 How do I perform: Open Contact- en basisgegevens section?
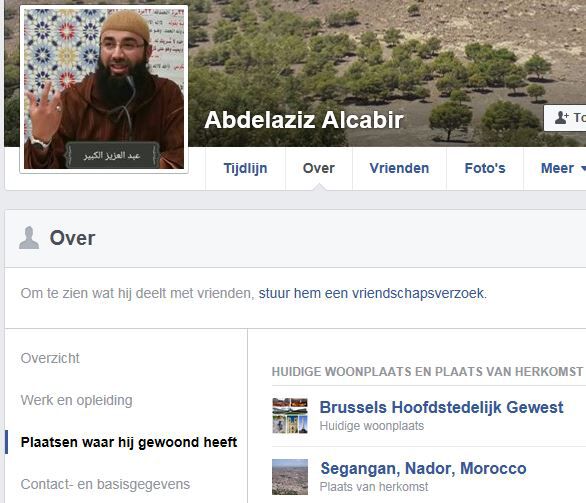pos(105,484)
